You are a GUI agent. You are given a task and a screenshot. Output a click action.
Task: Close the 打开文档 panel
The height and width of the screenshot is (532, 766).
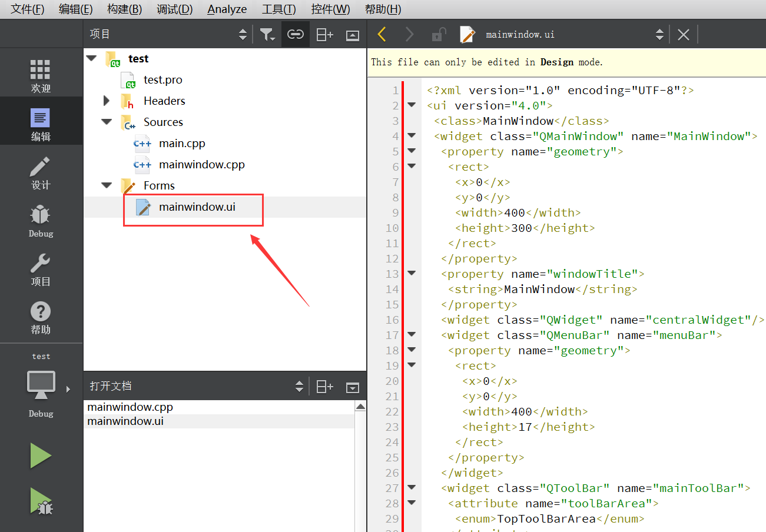(353, 387)
